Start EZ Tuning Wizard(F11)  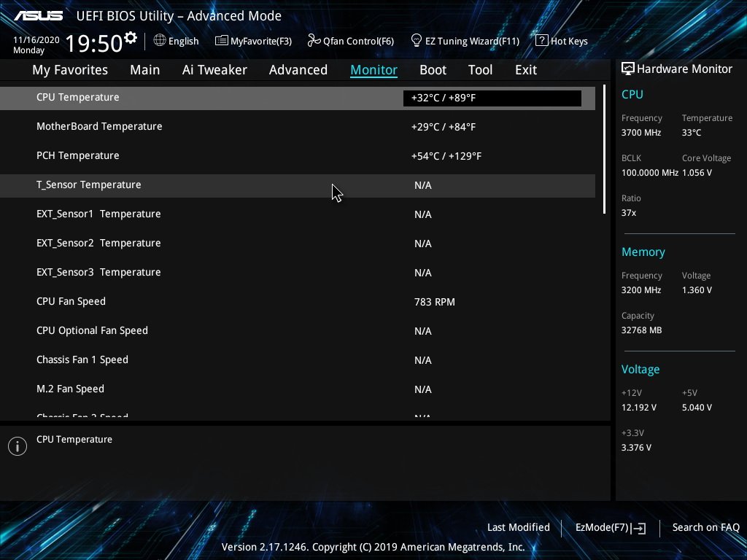(x=472, y=42)
